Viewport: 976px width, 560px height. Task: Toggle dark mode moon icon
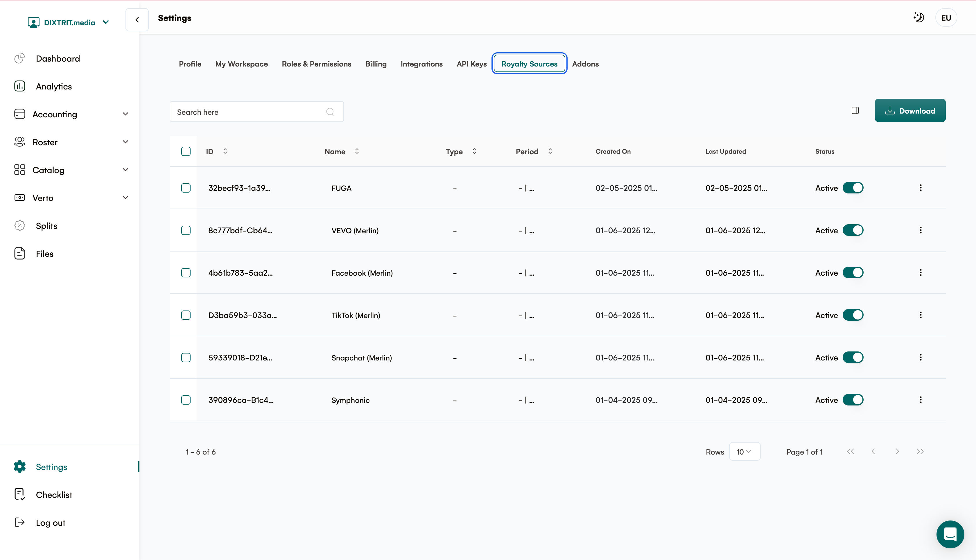point(919,17)
